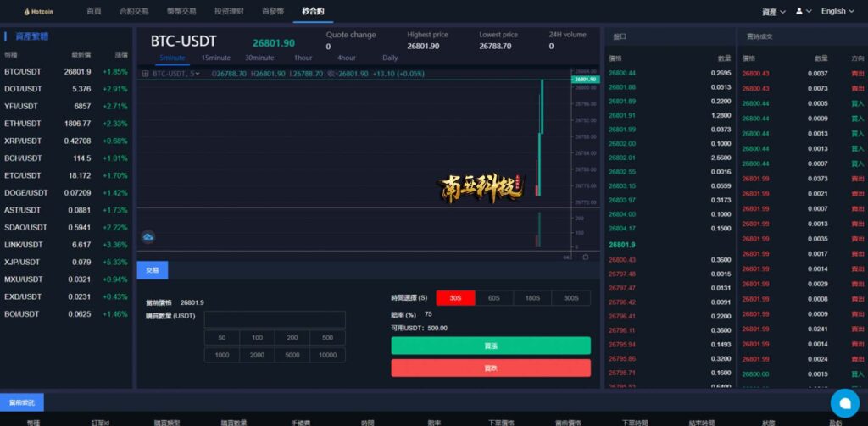Open 投资理財 investment menu
The image size is (868, 426).
pos(229,11)
